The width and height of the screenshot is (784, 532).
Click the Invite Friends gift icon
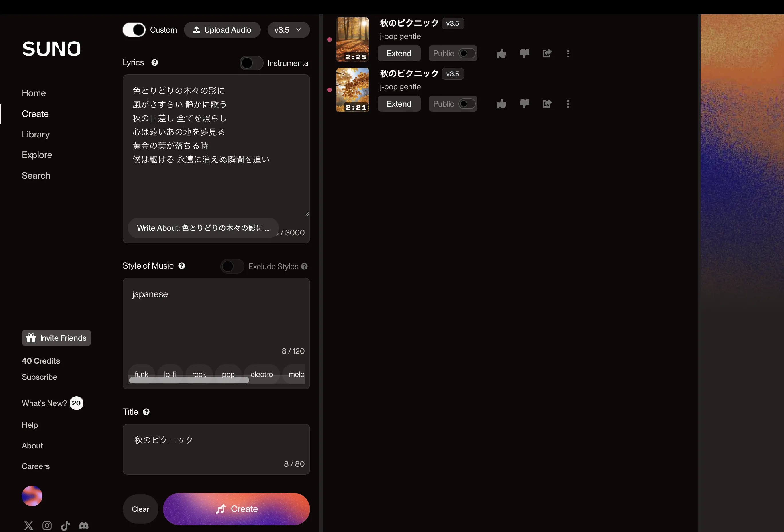click(x=31, y=338)
